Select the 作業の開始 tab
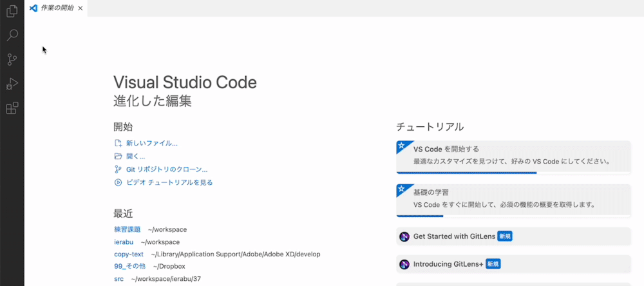 pyautogui.click(x=56, y=8)
